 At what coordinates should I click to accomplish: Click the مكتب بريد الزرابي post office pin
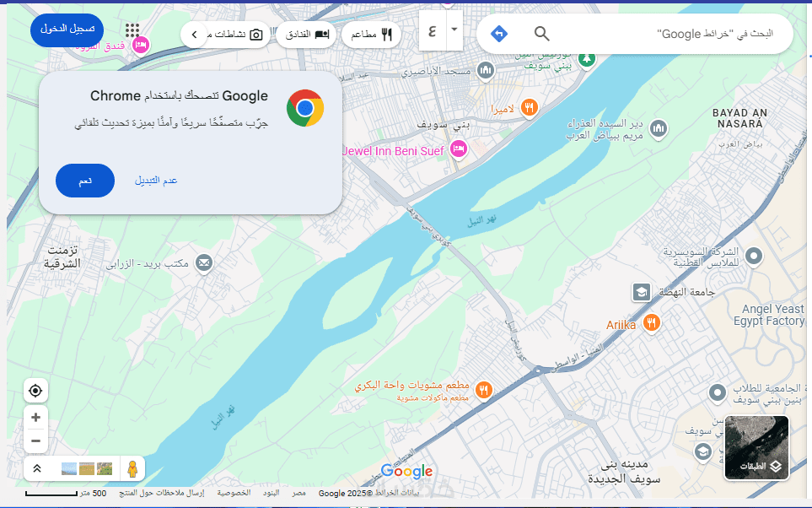(204, 263)
